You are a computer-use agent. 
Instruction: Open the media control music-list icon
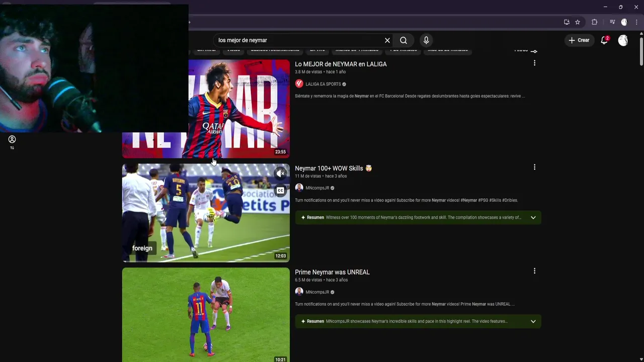click(612, 22)
